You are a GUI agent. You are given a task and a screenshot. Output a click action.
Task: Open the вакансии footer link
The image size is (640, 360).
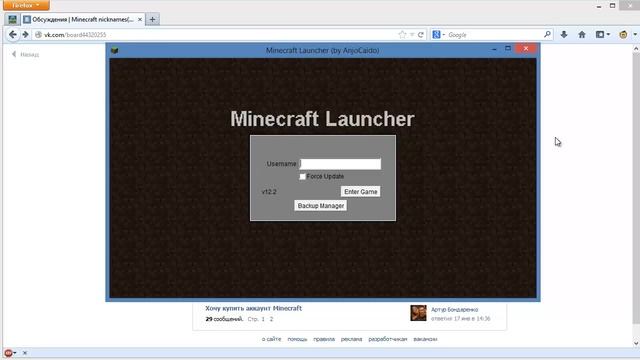click(x=425, y=339)
